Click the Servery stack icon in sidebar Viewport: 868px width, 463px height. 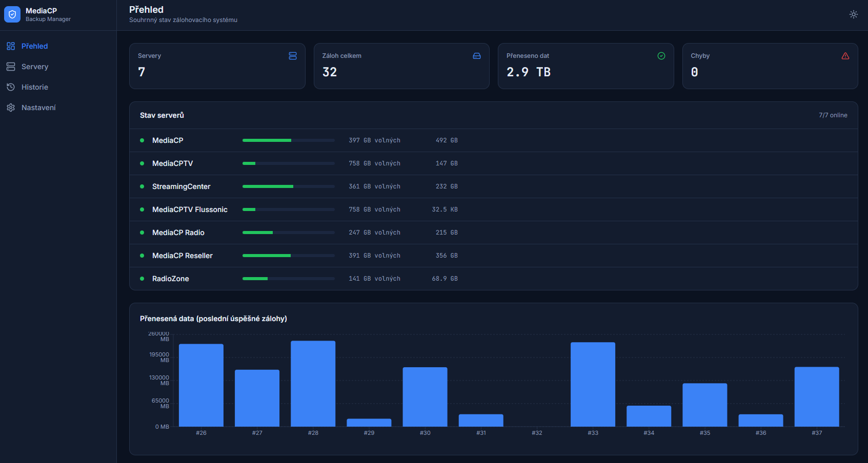[x=11, y=67]
